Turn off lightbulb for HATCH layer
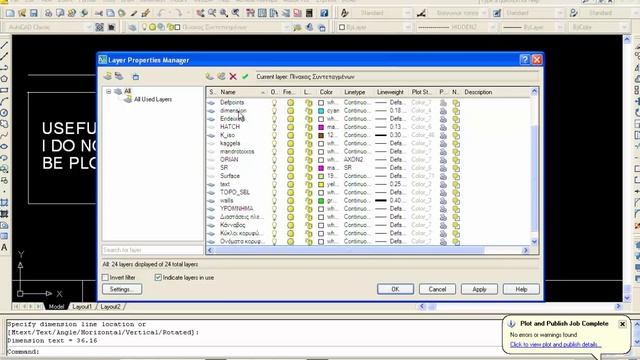The image size is (640, 360). [x=274, y=127]
